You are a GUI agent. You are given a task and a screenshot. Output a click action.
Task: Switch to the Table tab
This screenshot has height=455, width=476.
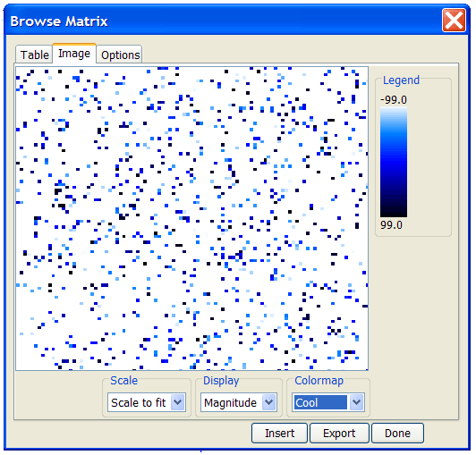pos(34,55)
